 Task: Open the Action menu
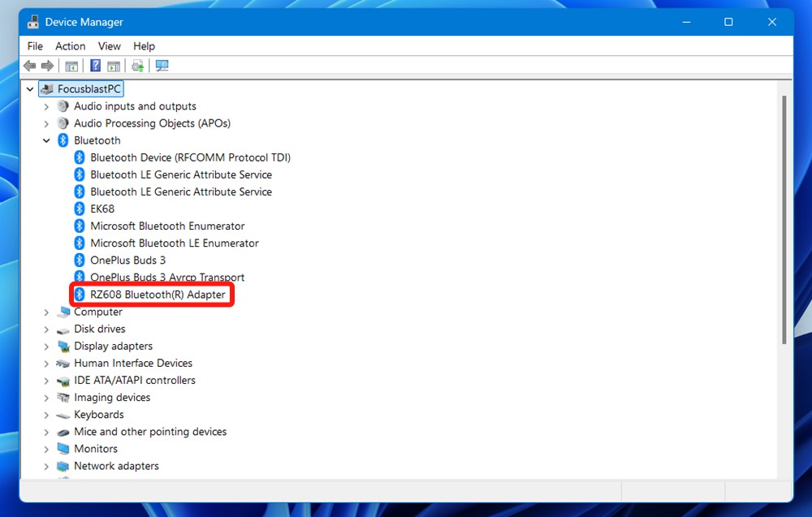[x=70, y=46]
